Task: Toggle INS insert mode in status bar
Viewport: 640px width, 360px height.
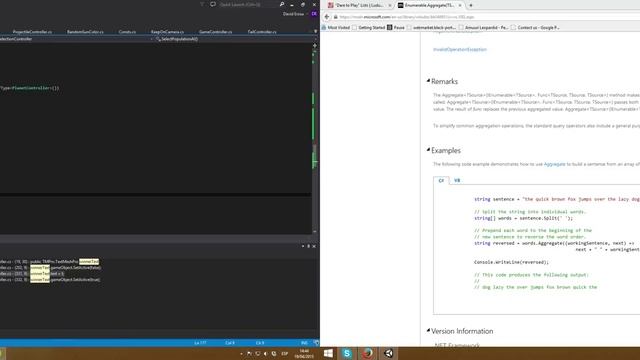Action: pyautogui.click(x=304, y=343)
